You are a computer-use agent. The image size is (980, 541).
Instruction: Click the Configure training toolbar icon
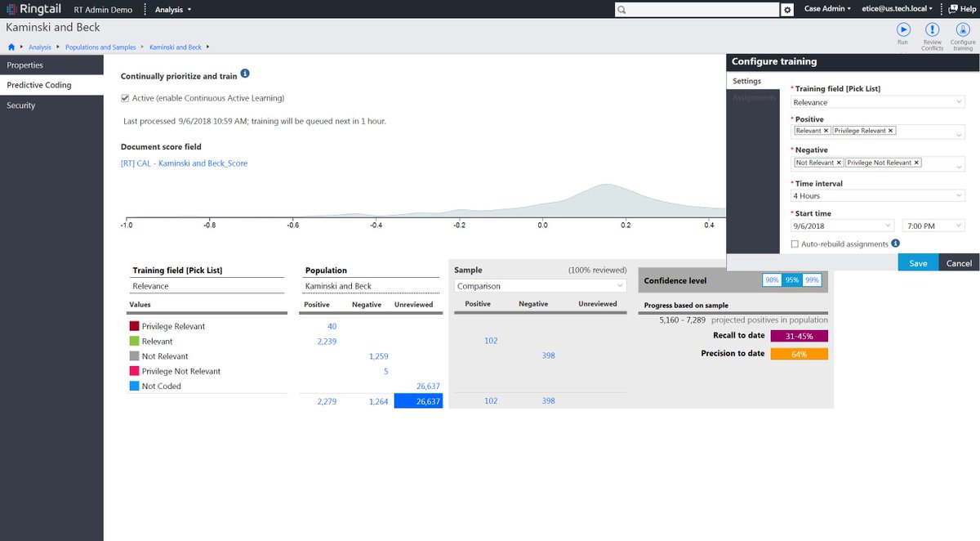tap(963, 29)
